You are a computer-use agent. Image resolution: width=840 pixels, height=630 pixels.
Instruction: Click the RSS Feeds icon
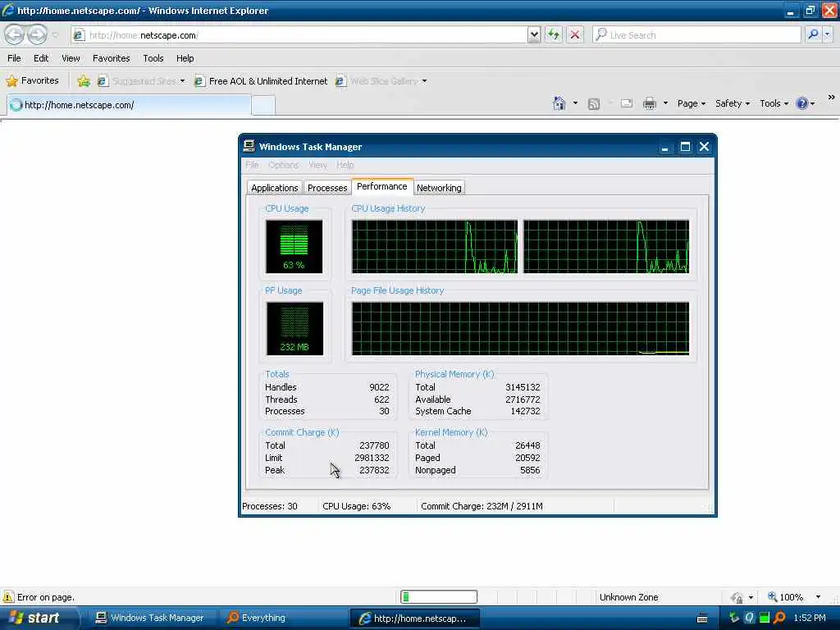pos(594,104)
